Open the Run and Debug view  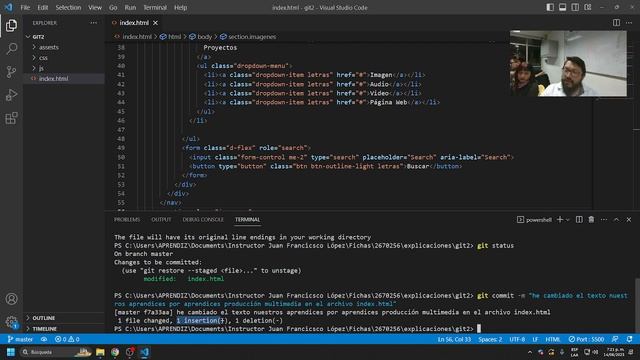11,95
